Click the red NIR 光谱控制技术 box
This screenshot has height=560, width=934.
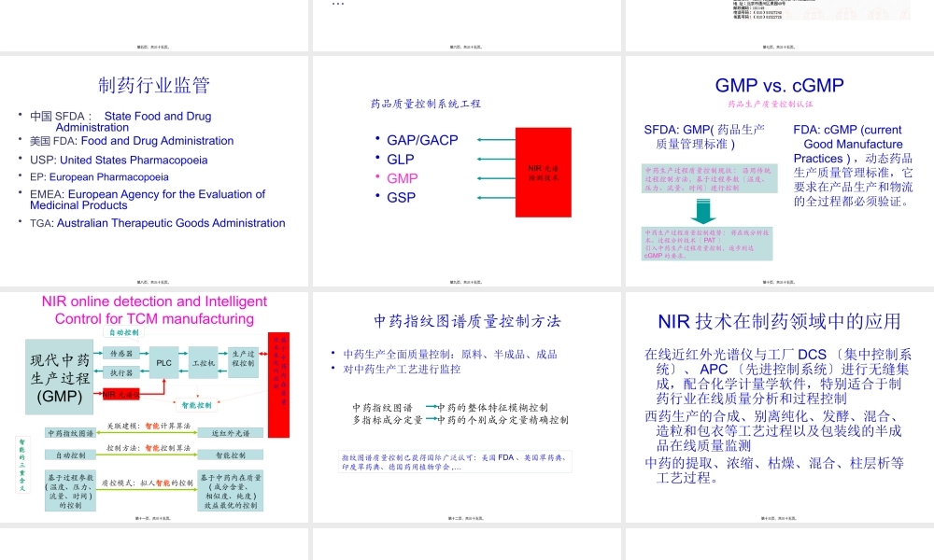coord(544,172)
